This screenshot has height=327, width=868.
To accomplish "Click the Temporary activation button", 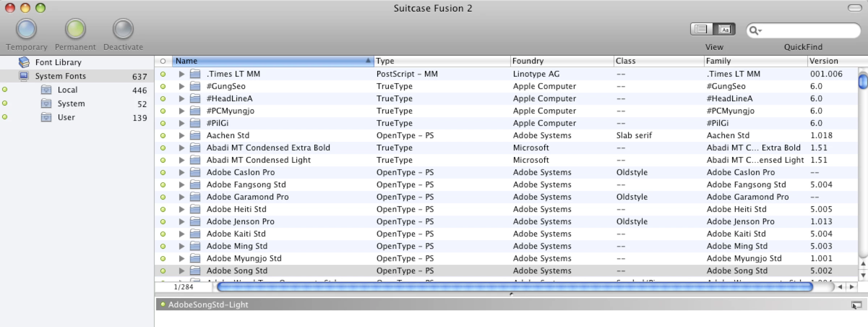I will point(26,29).
